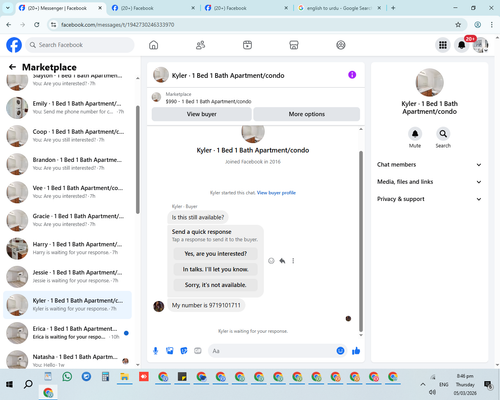The width and height of the screenshot is (500, 400).
Task: Open a new browser tab
Action: pos(393,8)
